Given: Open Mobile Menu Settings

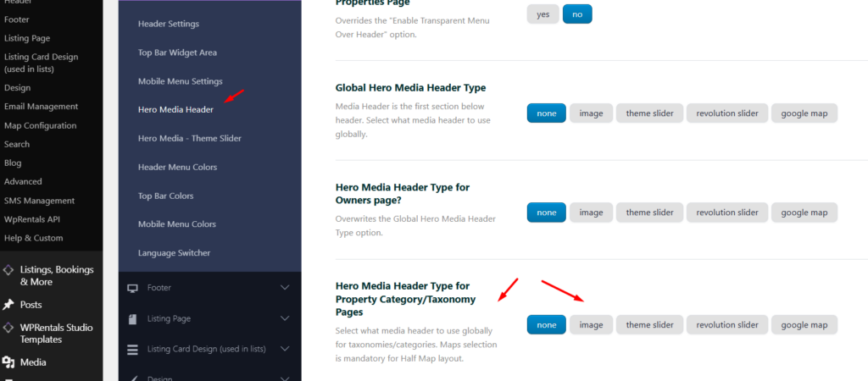Looking at the screenshot, I should 180,81.
